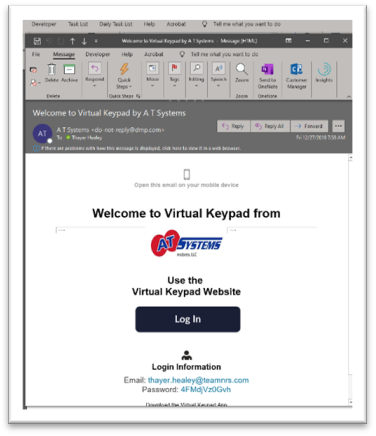Screen dimensions: 376x436
Task: Click Tell me box in background window
Action: pos(241,24)
